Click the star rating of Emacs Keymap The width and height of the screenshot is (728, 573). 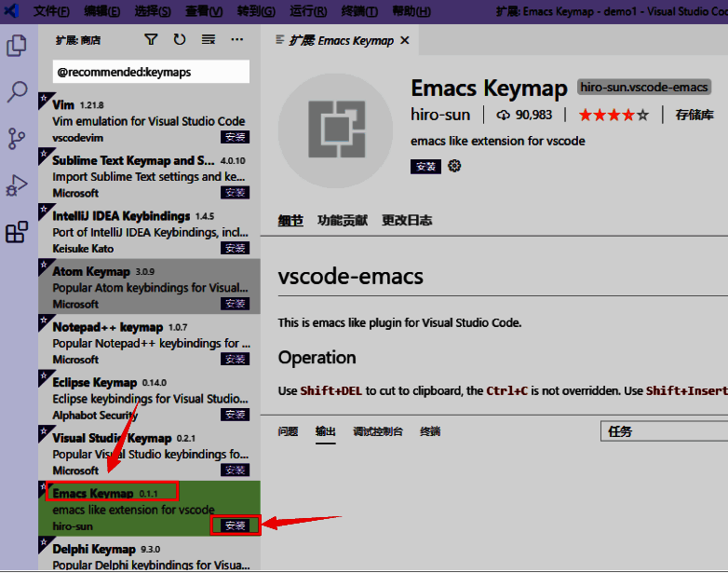click(x=613, y=115)
